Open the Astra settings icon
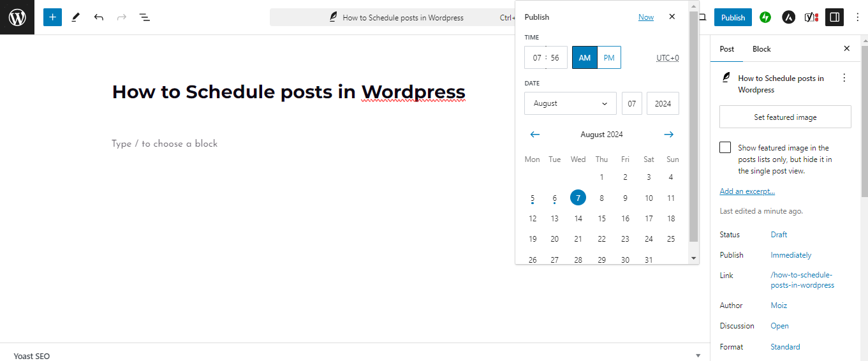Viewport: 868px width, 361px height. 788,17
